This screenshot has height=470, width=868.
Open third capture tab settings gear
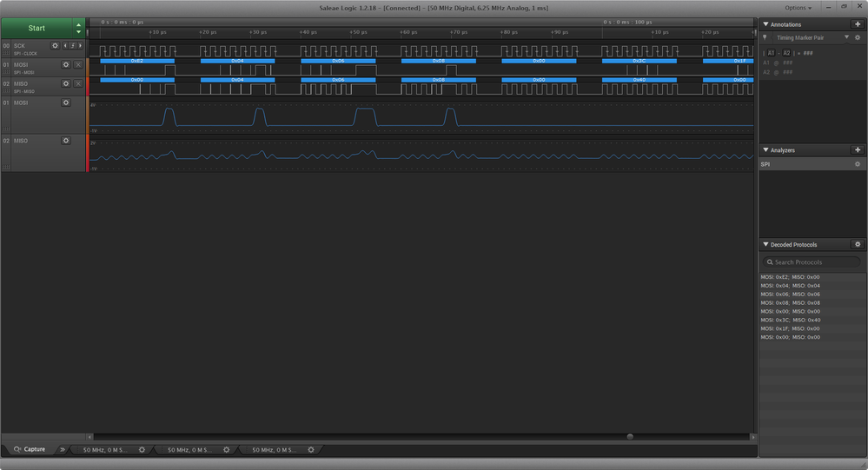[311, 450]
